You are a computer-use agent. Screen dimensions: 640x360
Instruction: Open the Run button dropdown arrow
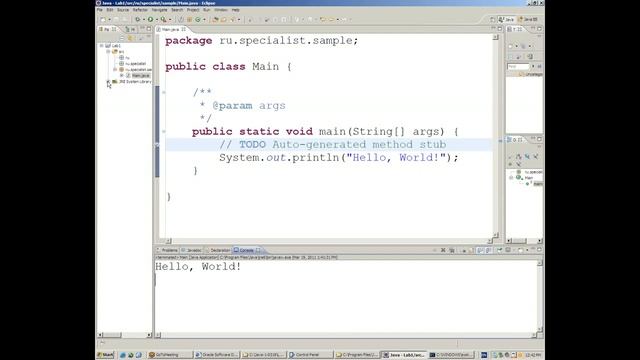pos(157,20)
